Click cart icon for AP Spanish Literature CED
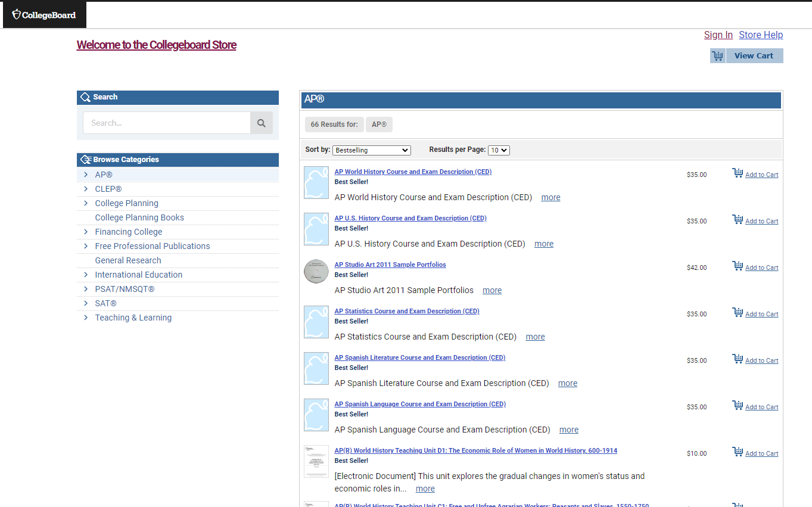The width and height of the screenshot is (812, 507). pos(738,359)
